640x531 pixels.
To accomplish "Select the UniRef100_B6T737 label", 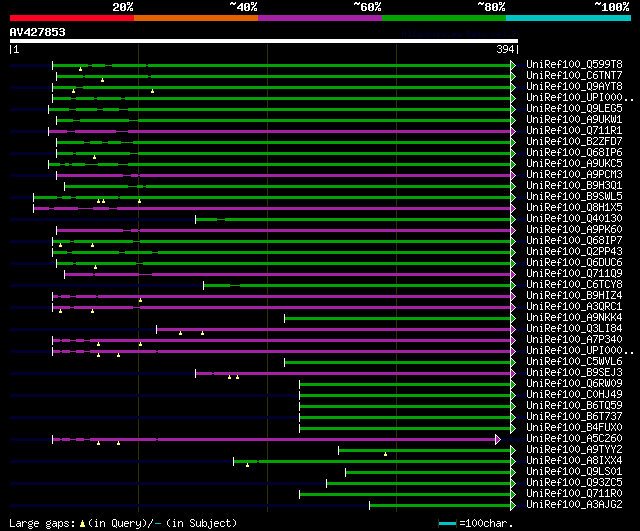I will pyautogui.click(x=574, y=417).
